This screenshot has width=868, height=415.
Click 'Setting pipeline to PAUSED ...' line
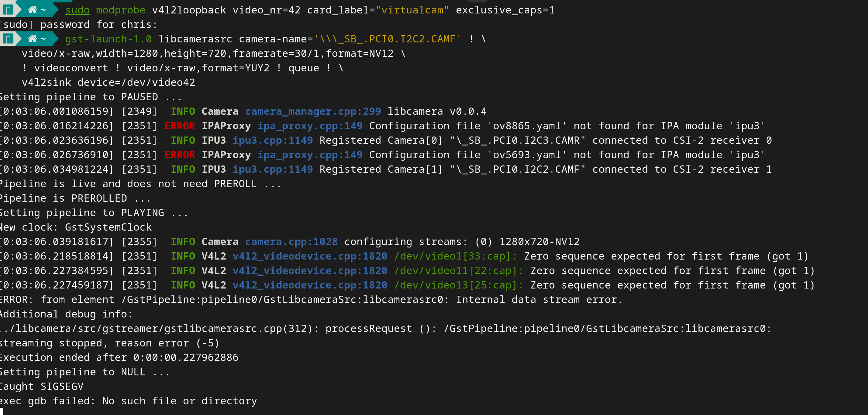point(91,97)
